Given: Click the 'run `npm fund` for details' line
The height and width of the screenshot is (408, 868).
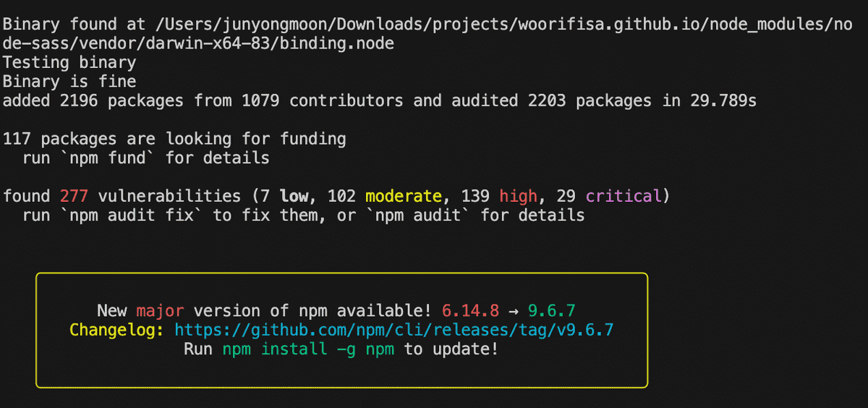Looking at the screenshot, I should point(146,158).
